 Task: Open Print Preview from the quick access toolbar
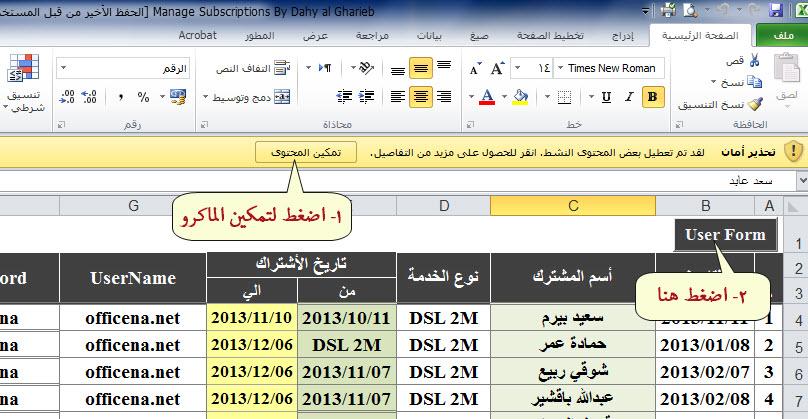click(x=689, y=10)
